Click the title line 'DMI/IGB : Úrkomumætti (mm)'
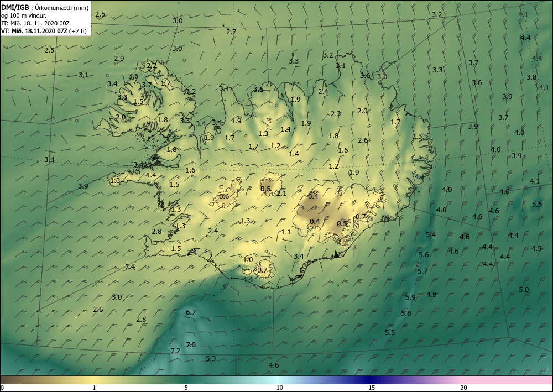This screenshot has width=553, height=392. [45, 8]
